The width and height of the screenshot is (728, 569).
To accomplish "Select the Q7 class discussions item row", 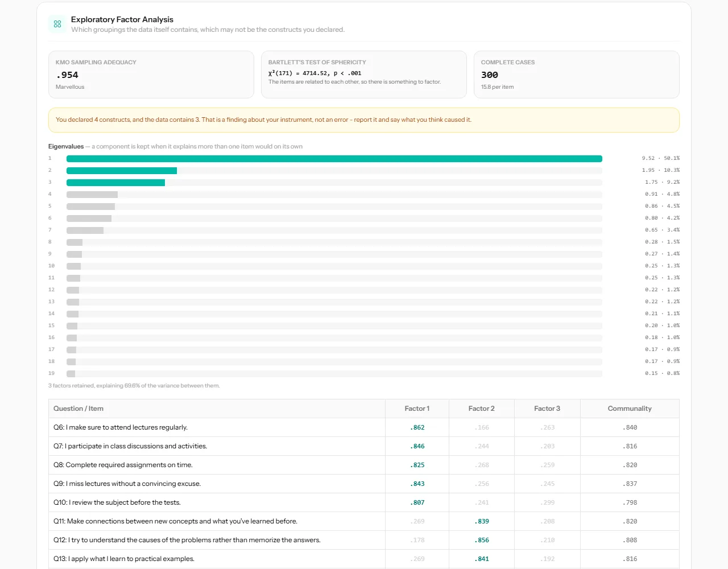I will point(364,446).
